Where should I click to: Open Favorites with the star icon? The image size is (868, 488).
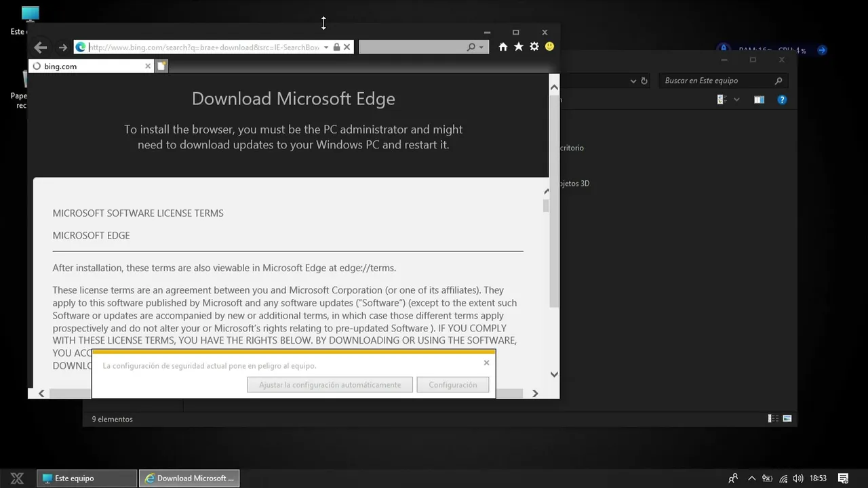518,47
